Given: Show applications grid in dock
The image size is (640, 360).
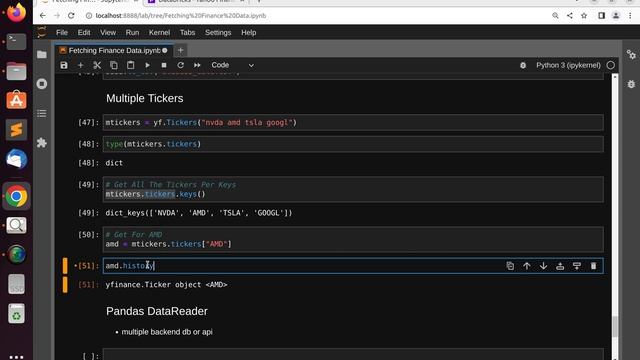Looking at the screenshot, I should [16, 356].
